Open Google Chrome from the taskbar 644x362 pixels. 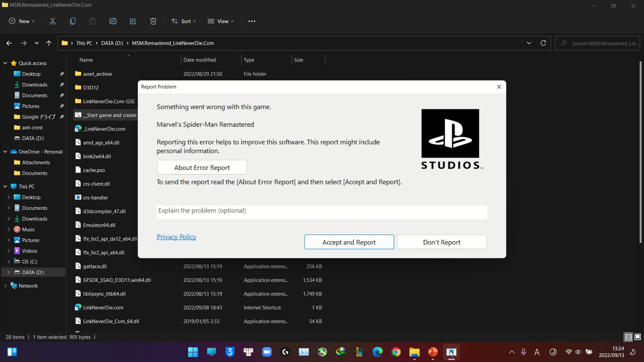396,352
